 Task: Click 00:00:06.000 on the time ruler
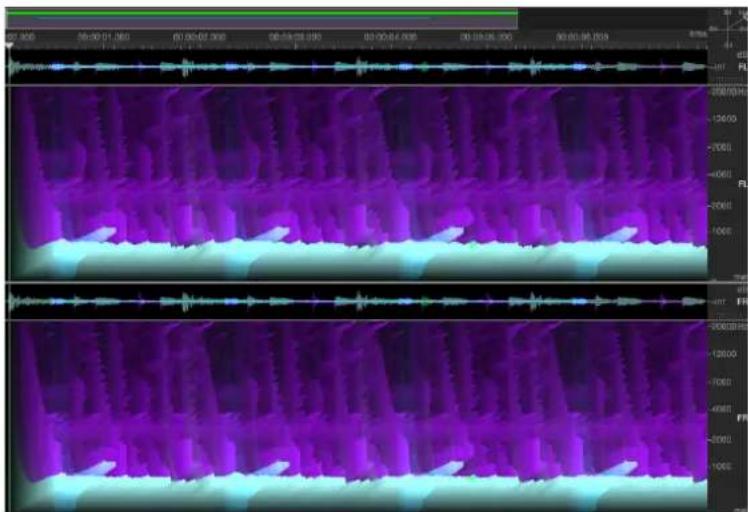[582, 37]
